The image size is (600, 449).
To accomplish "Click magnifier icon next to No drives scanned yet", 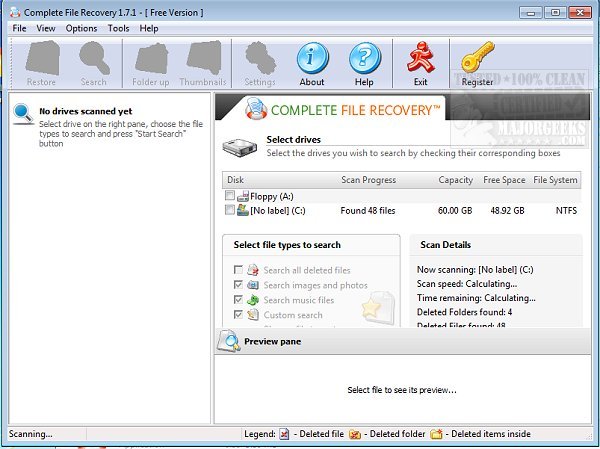I will click(23, 114).
